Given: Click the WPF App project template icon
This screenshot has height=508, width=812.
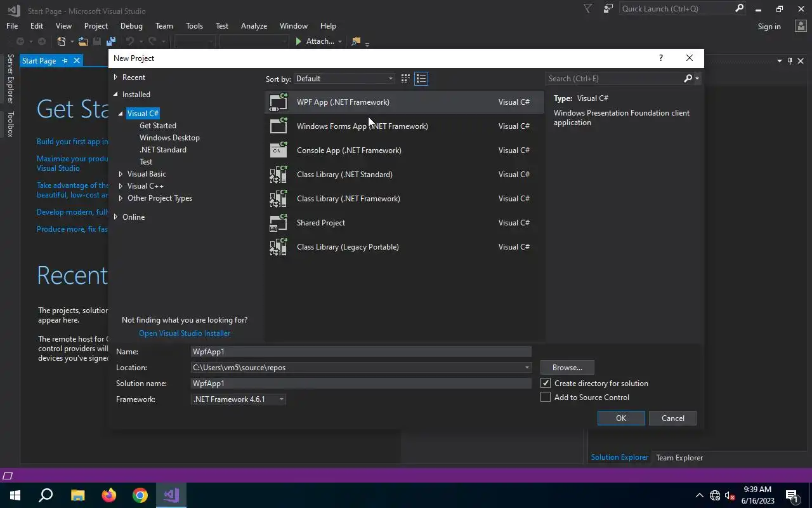Looking at the screenshot, I should click(278, 102).
